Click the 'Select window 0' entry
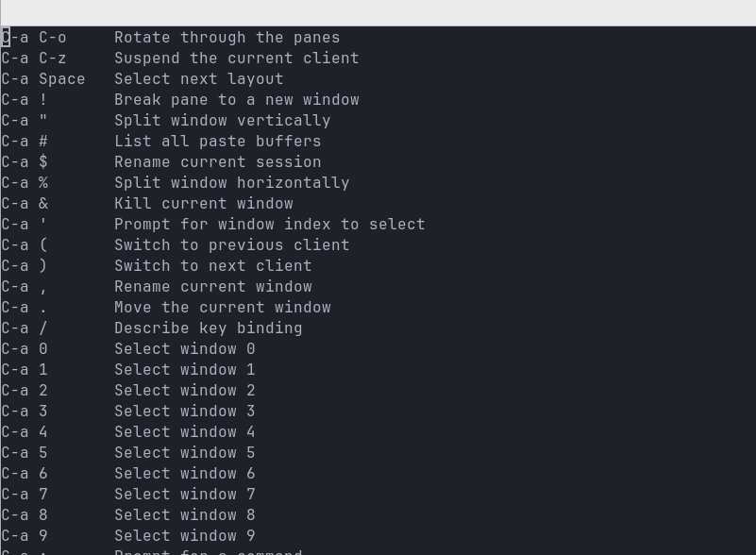 pyautogui.click(x=184, y=349)
